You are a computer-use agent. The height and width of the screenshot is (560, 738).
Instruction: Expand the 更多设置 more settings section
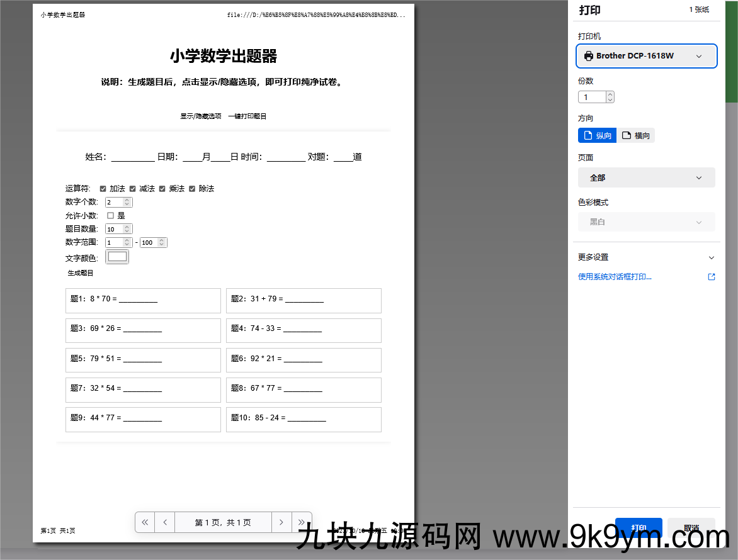(646, 257)
